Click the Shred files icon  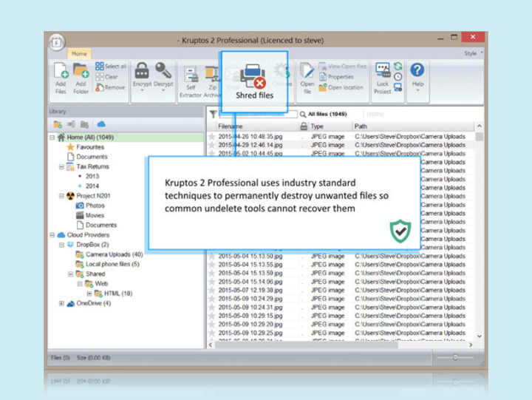(253, 75)
